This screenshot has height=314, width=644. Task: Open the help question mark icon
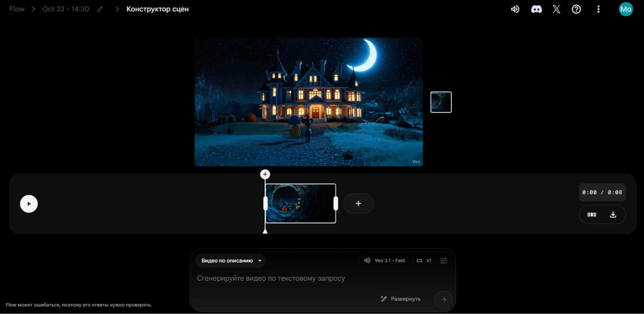[576, 9]
